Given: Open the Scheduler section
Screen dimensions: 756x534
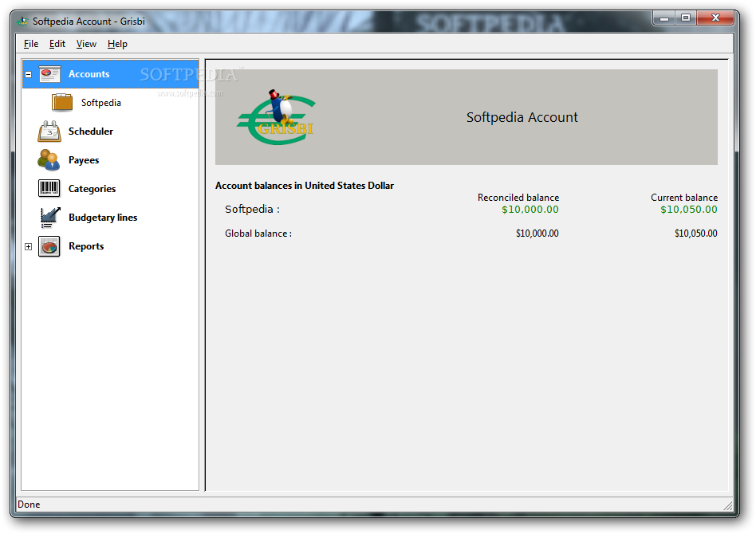Looking at the screenshot, I should (91, 132).
